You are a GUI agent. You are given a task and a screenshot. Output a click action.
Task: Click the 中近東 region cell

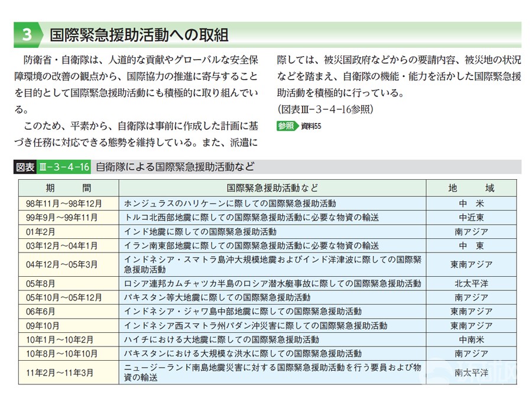click(471, 217)
